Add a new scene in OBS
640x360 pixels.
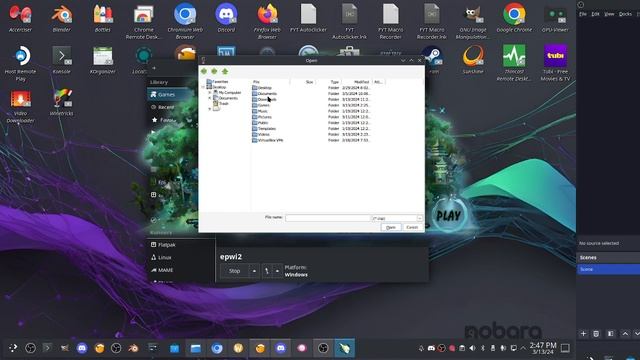pyautogui.click(x=583, y=334)
